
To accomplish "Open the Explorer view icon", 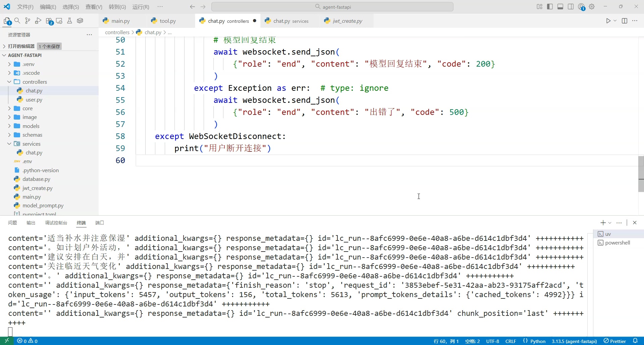I will click(x=7, y=21).
